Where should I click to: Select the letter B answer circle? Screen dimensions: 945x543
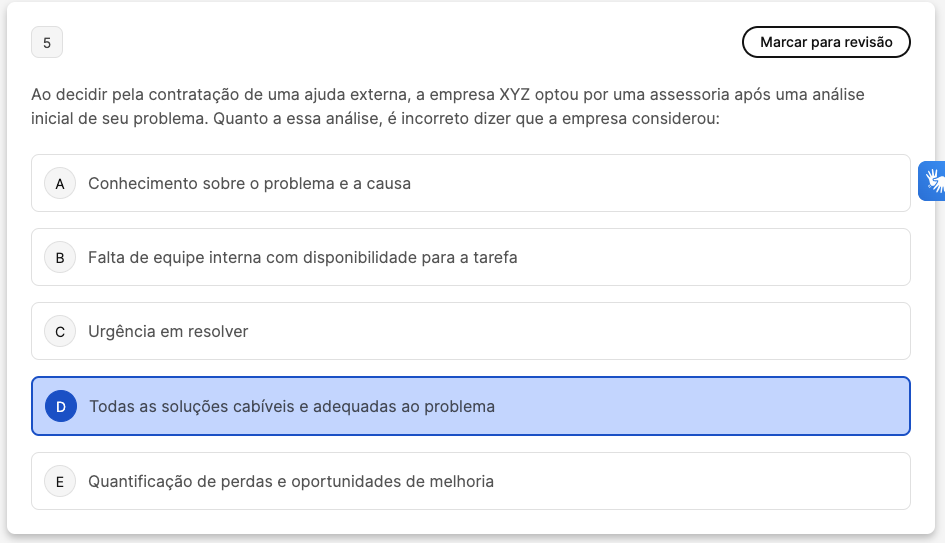[60, 258]
